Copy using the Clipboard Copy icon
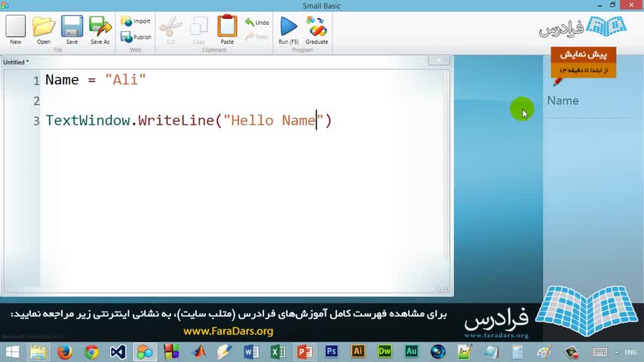The image size is (644, 362). click(199, 29)
